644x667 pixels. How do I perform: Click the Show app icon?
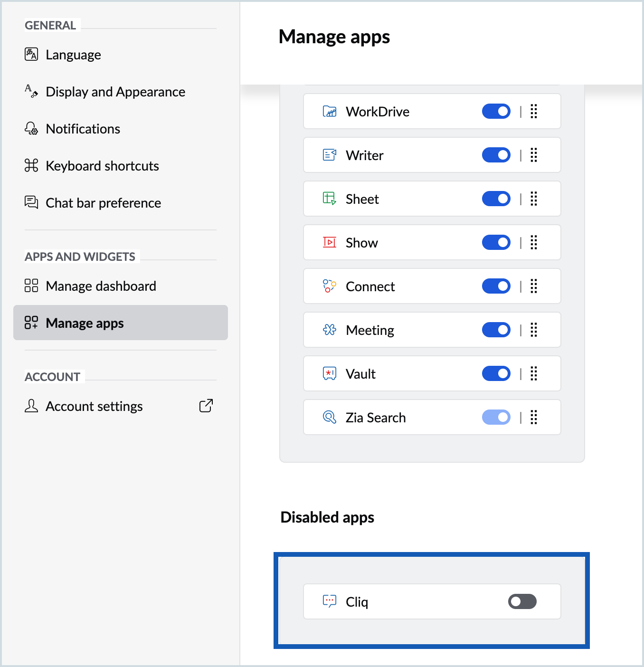330,242
